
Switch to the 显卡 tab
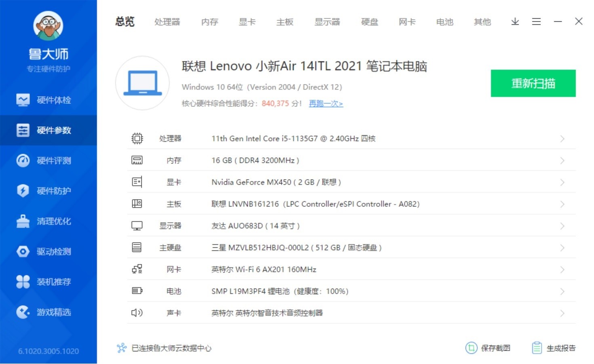247,22
